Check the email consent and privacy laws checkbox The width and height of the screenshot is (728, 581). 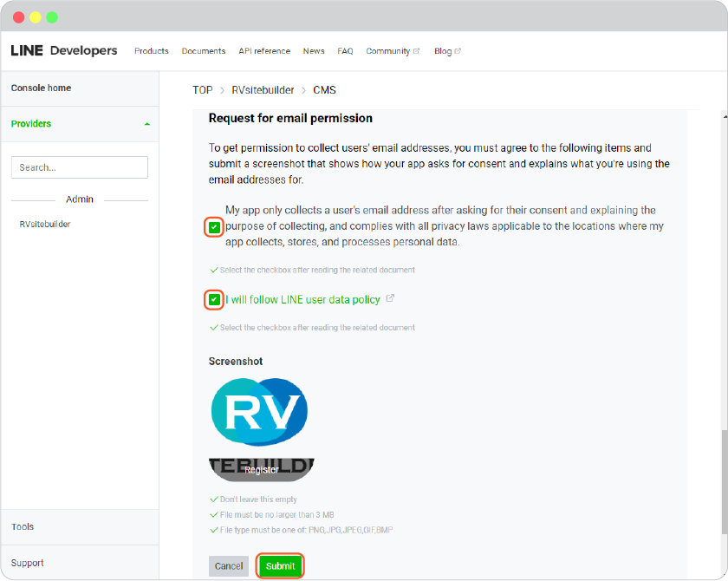pyautogui.click(x=214, y=227)
